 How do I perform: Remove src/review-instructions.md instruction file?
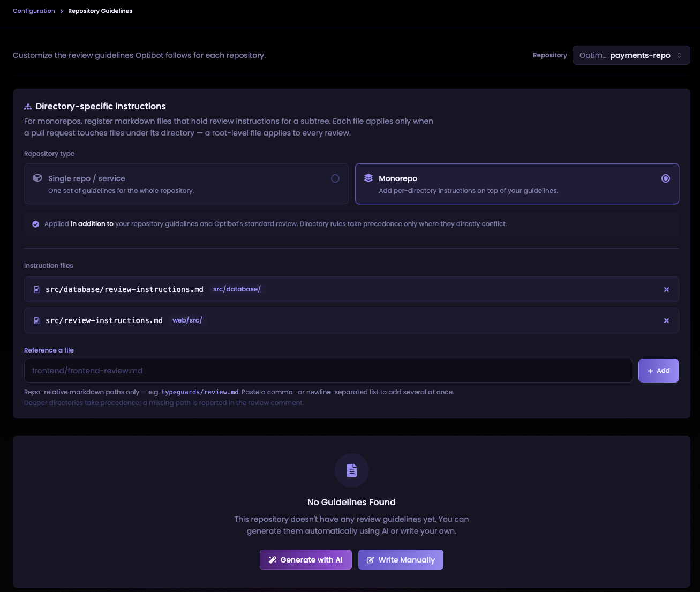coord(666,320)
